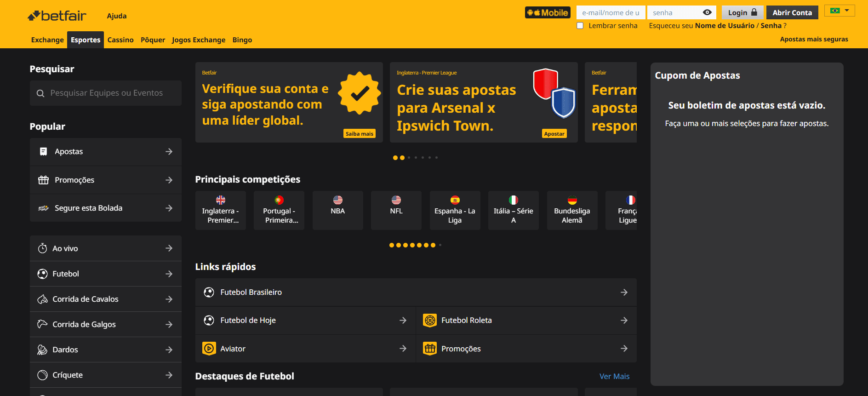Open the Brazil flag language dropdown
This screenshot has width=868, height=396.
pos(839,11)
